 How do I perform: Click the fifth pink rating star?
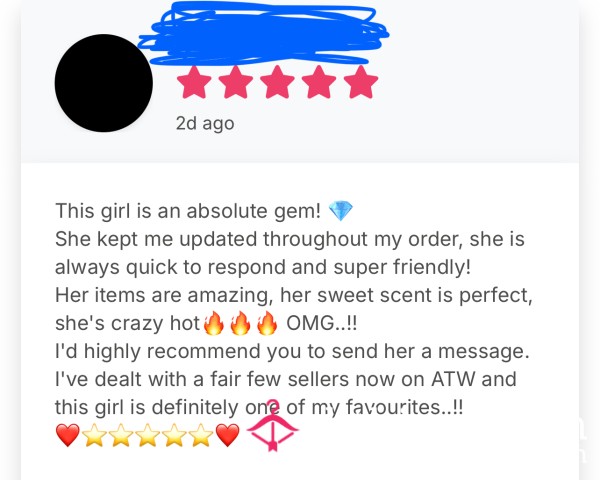pyautogui.click(x=361, y=82)
